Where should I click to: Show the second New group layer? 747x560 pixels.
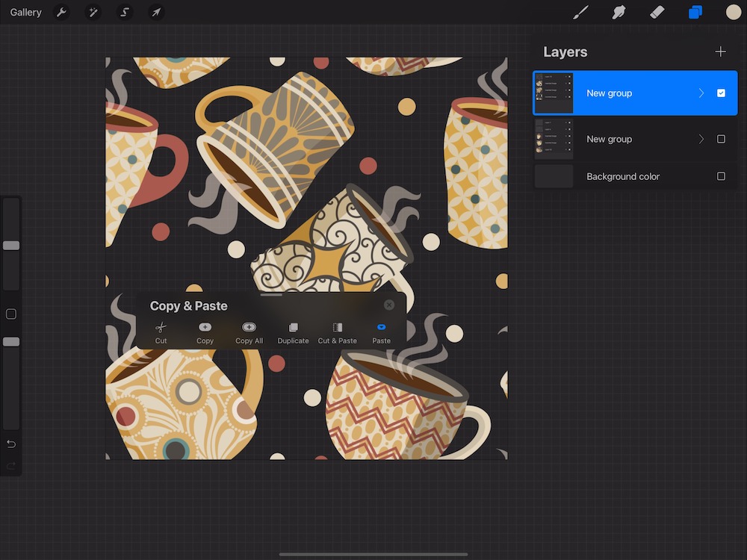(721, 139)
